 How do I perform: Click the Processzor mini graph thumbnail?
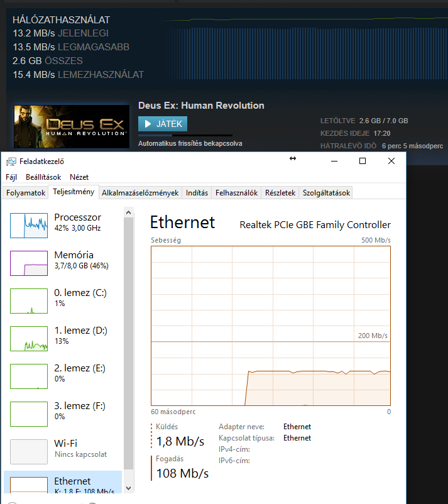[x=29, y=226]
